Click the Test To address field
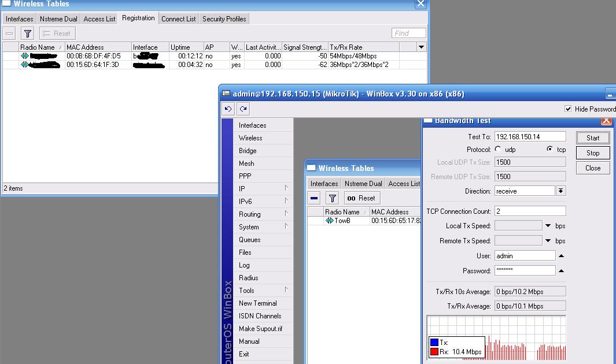Screen dimensions: 616x364 point(530,136)
